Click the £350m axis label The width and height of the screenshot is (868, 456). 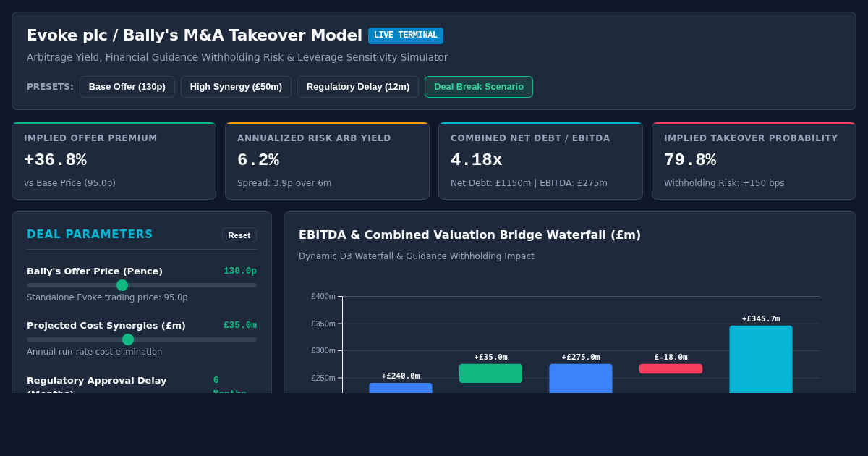pyautogui.click(x=323, y=324)
